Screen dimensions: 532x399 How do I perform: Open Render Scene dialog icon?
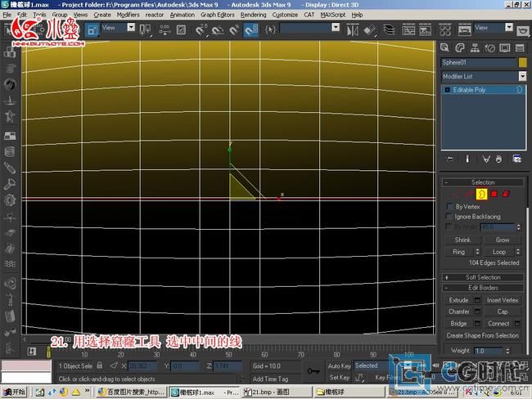(x=465, y=30)
